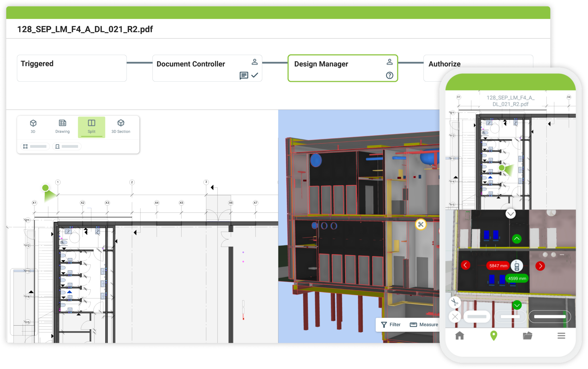The height and width of the screenshot is (369, 588).
Task: Click grid bubble 2 on floor plan
Action: pyautogui.click(x=132, y=182)
